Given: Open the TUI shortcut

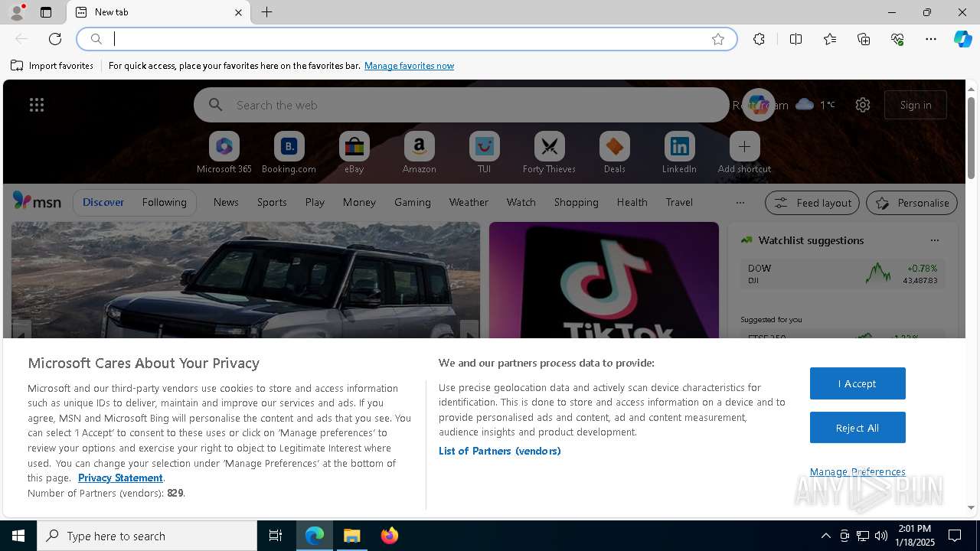Looking at the screenshot, I should pos(485,152).
